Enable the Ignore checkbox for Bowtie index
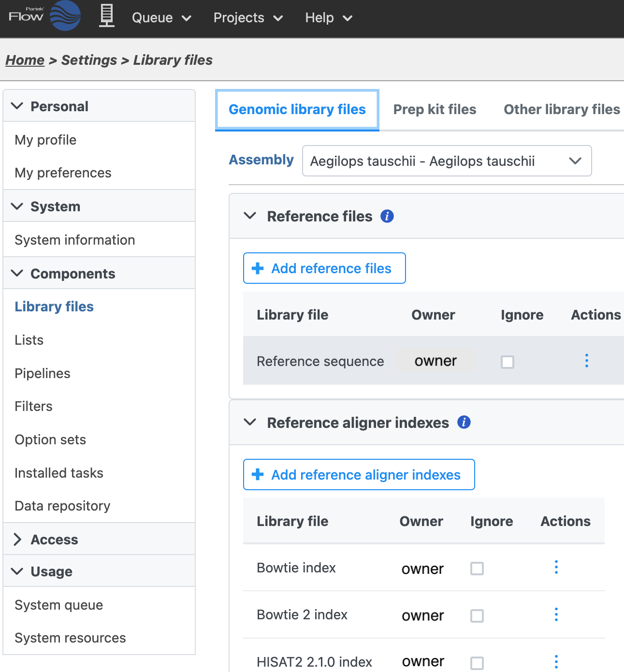624x672 pixels. click(x=477, y=569)
